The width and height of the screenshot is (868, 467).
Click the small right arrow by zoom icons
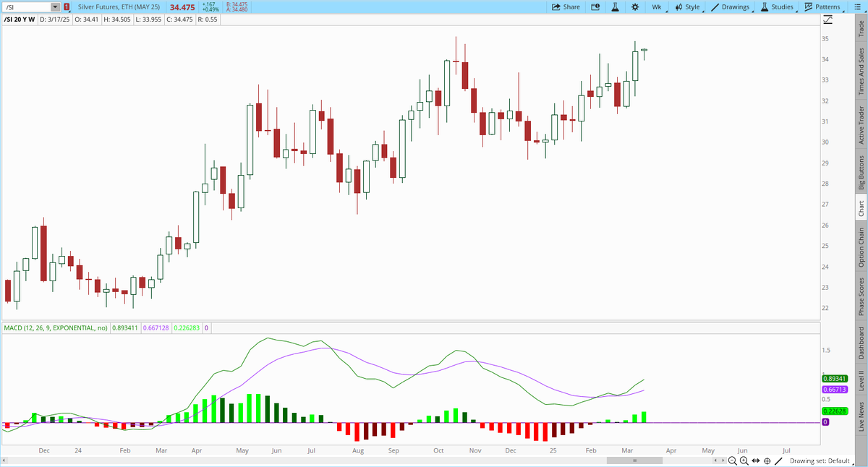pyautogui.click(x=722, y=460)
